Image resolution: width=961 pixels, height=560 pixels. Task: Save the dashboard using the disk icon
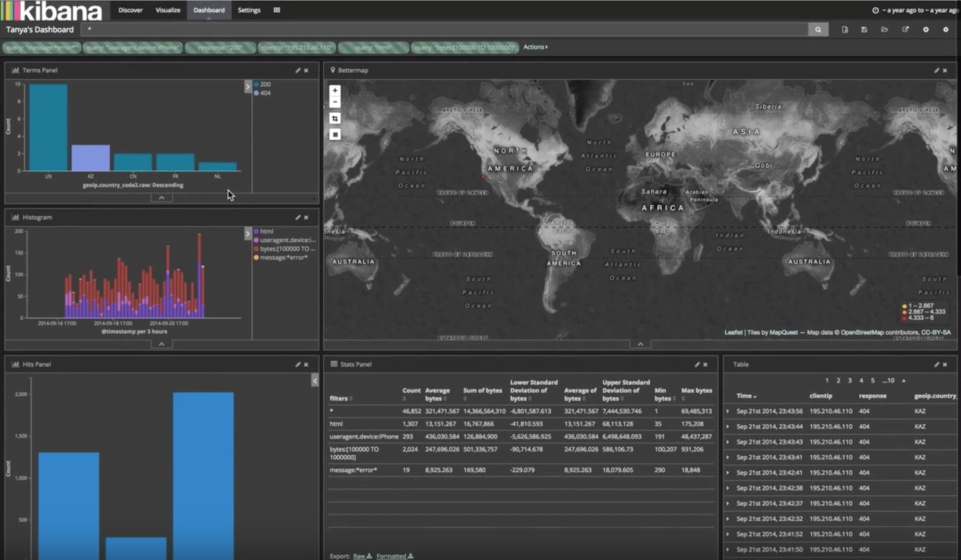pyautogui.click(x=865, y=29)
